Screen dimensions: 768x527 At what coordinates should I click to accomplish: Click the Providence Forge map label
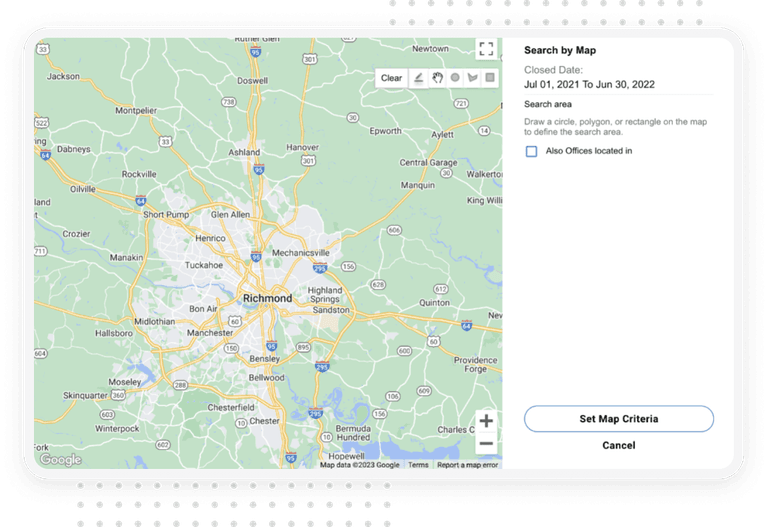[475, 364]
